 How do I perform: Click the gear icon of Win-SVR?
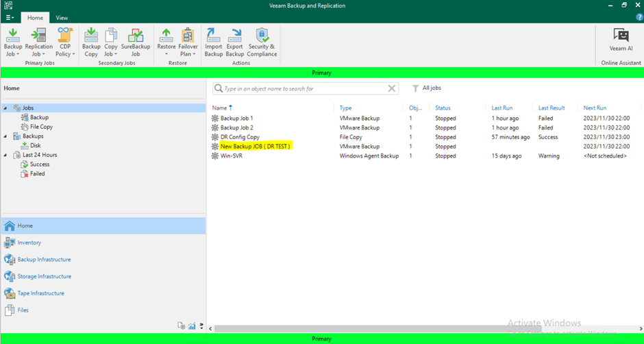[x=215, y=156]
